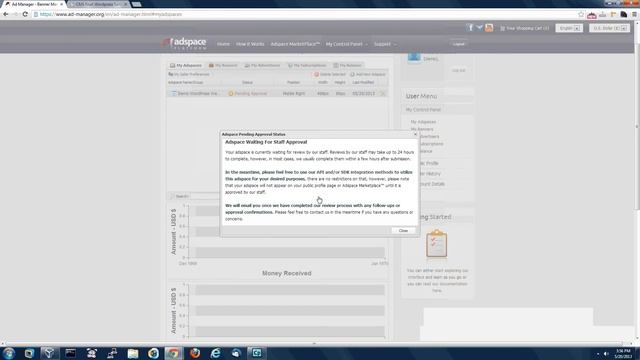This screenshot has height=360, width=640.
Task: Close the Adspace Pending Approval Status dialog
Action: coord(403,231)
